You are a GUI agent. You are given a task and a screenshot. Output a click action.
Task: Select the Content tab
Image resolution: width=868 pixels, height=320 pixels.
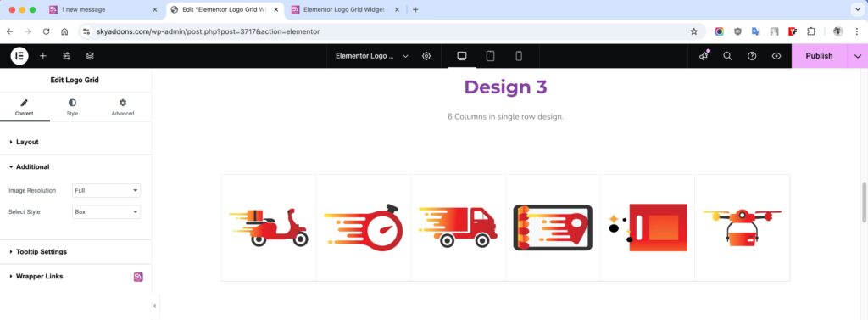click(25, 107)
